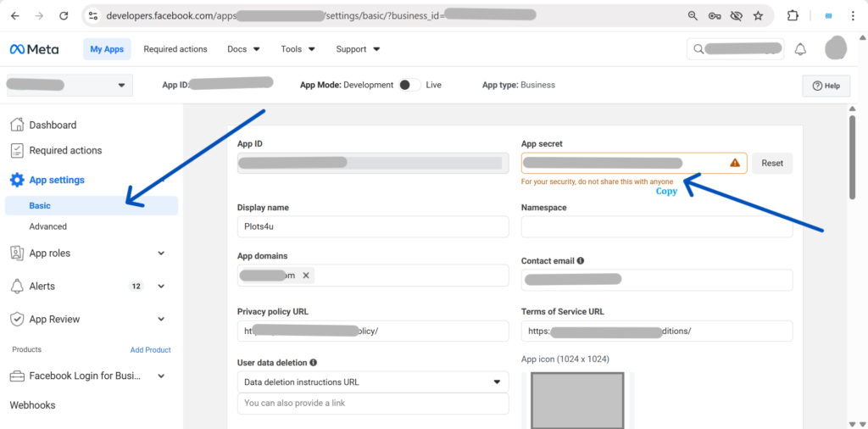Click the Required actions checklist icon in sidebar

[x=17, y=151]
